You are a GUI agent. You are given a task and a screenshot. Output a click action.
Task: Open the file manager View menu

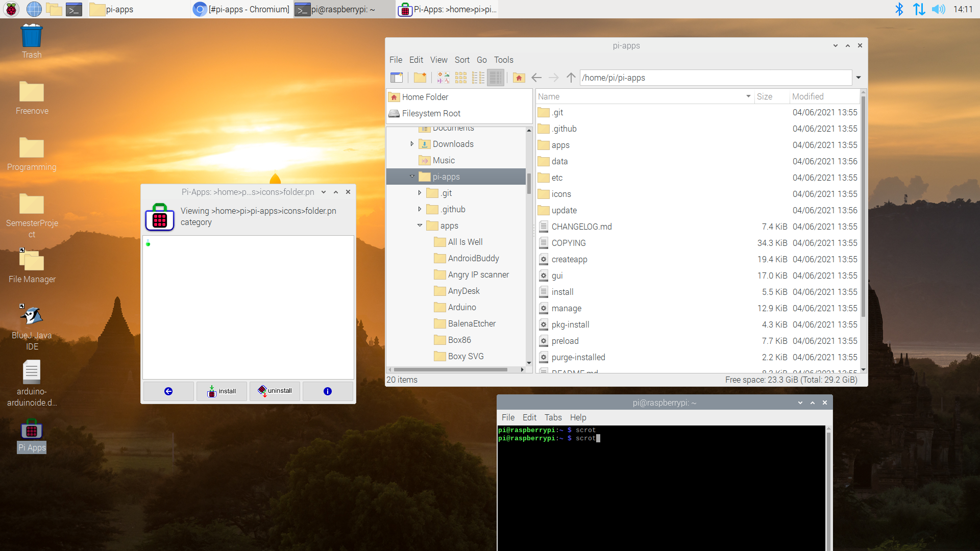click(438, 60)
